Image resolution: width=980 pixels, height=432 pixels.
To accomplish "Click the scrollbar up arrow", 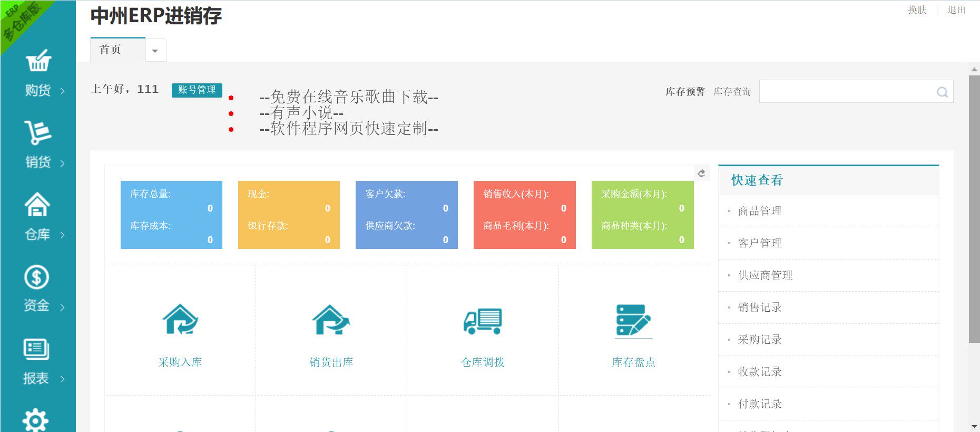I will [x=974, y=69].
